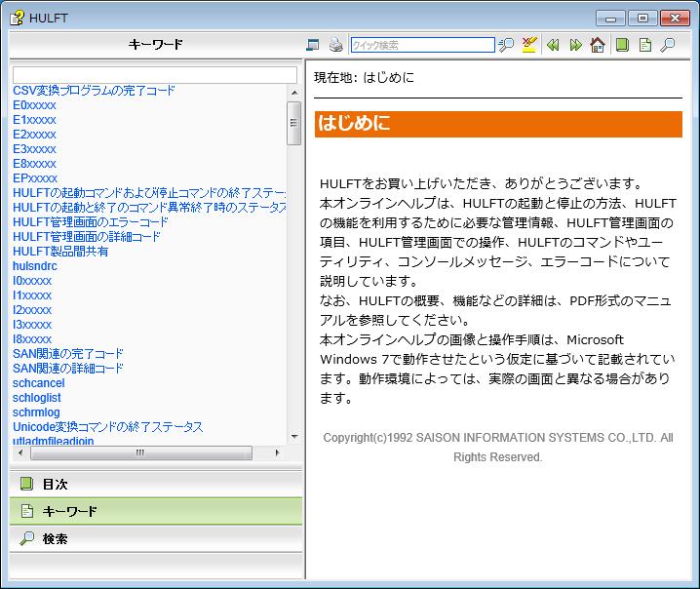Open Unicode変換コマンドの終了ステータス keyword

(x=107, y=427)
